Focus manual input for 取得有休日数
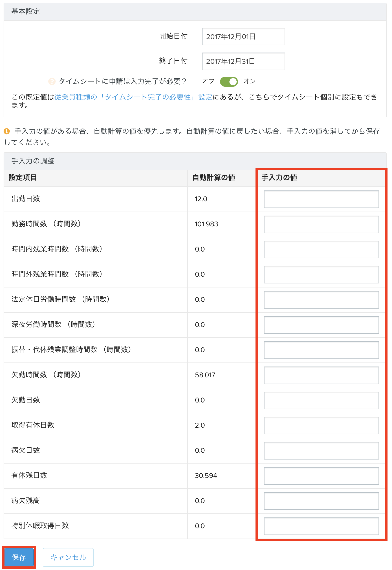 tap(321, 425)
